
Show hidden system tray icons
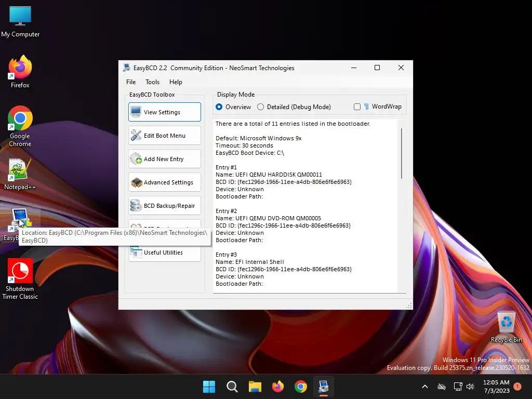(425, 387)
